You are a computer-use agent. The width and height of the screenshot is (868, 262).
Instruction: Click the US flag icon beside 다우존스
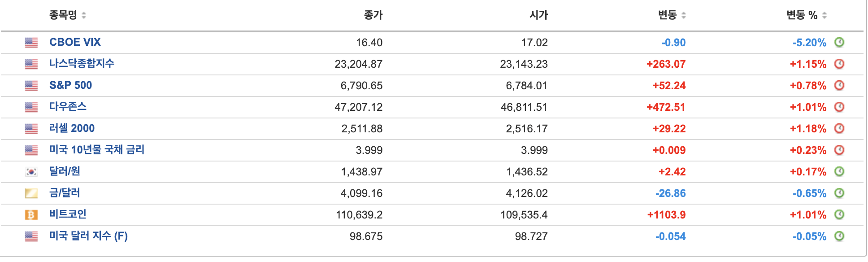32,107
